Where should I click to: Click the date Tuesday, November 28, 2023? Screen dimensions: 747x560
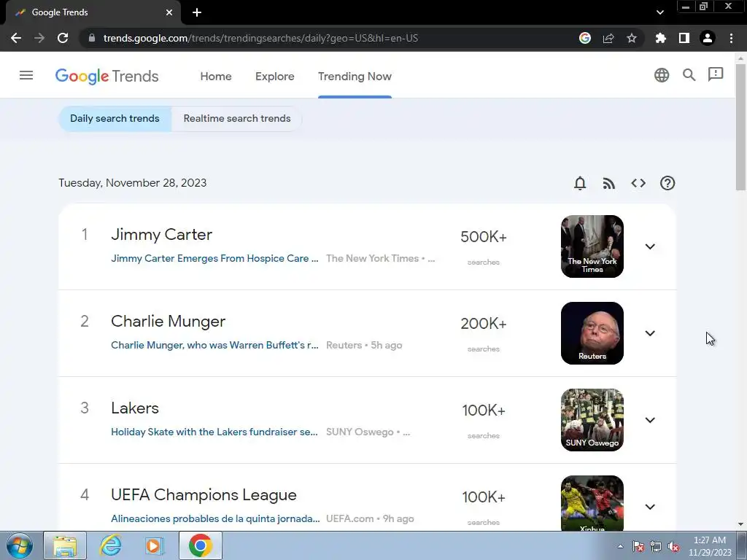tap(133, 183)
